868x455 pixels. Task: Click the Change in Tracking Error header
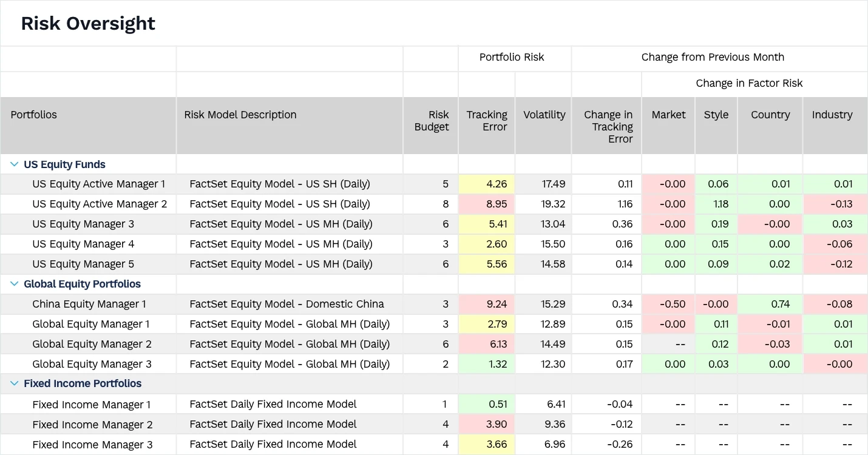(x=607, y=126)
